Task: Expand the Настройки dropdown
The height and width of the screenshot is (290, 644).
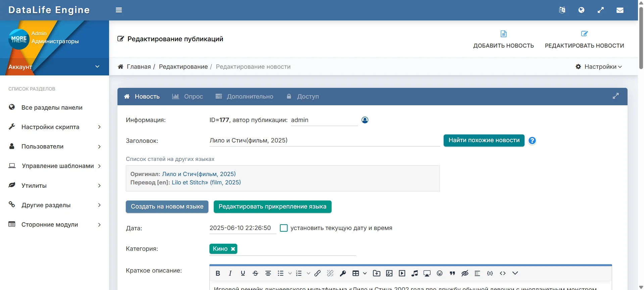Action: [x=599, y=67]
